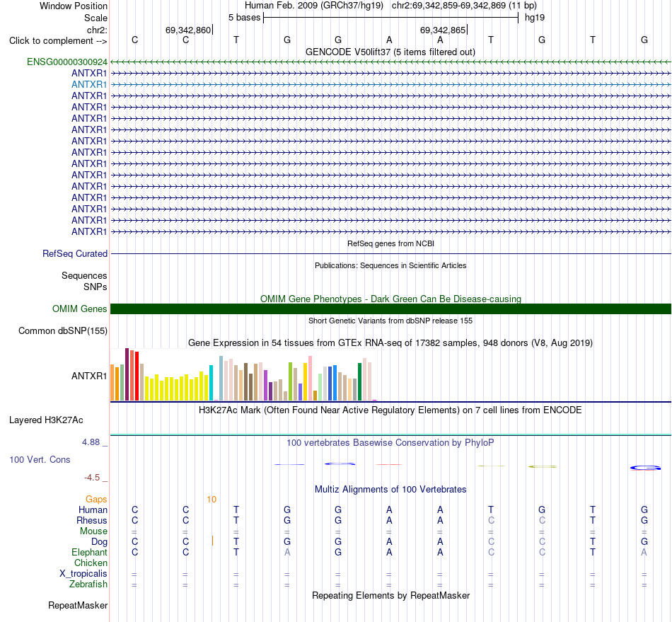Click Publications: Sequences in Scientific Articles title

[390, 265]
